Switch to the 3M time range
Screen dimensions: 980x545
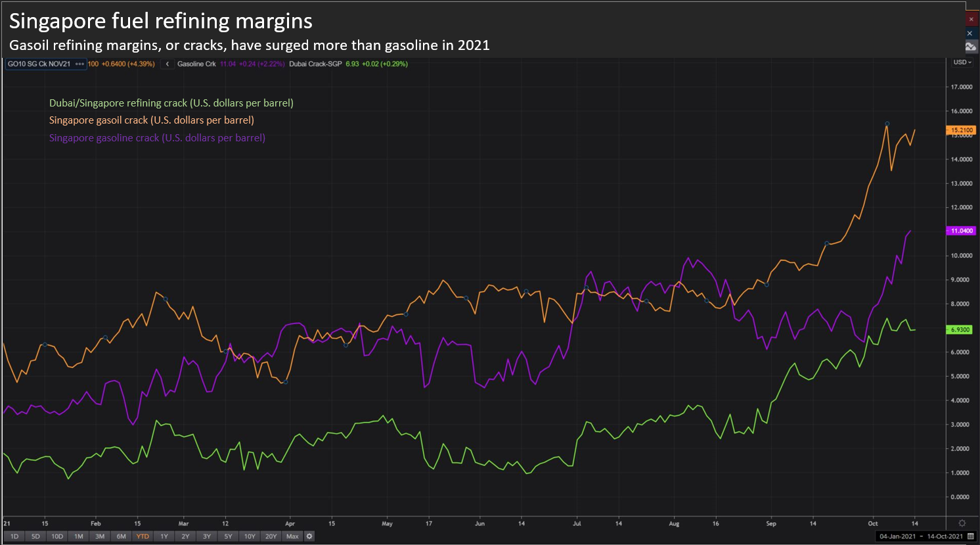99,536
